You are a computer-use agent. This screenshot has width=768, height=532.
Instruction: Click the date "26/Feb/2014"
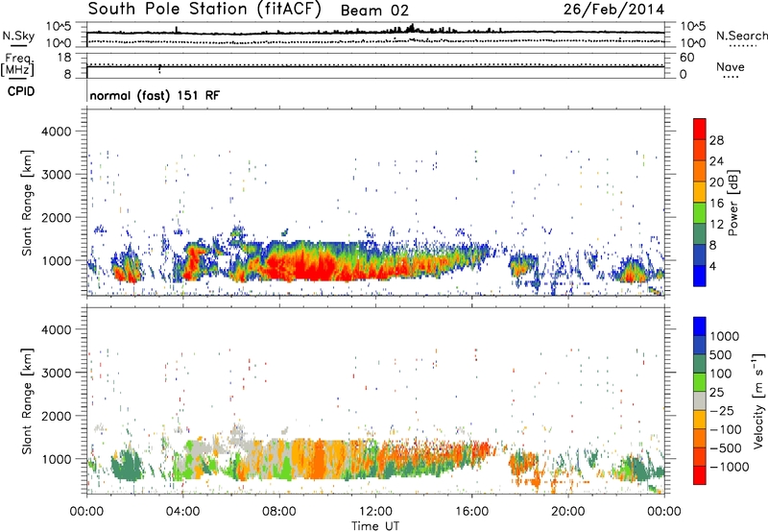613,10
